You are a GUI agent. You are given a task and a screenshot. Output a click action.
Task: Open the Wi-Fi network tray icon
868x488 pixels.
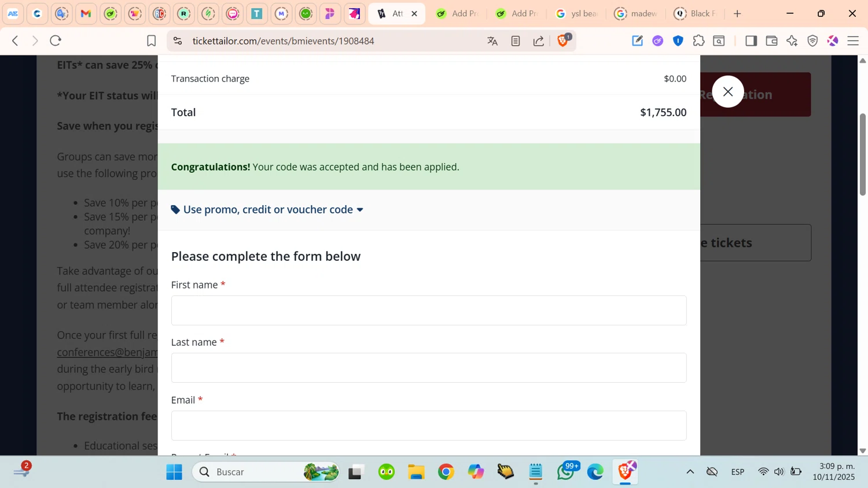click(763, 472)
